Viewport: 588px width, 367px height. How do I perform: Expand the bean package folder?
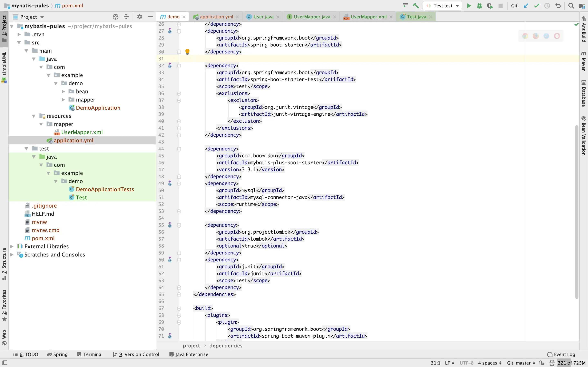pyautogui.click(x=63, y=92)
